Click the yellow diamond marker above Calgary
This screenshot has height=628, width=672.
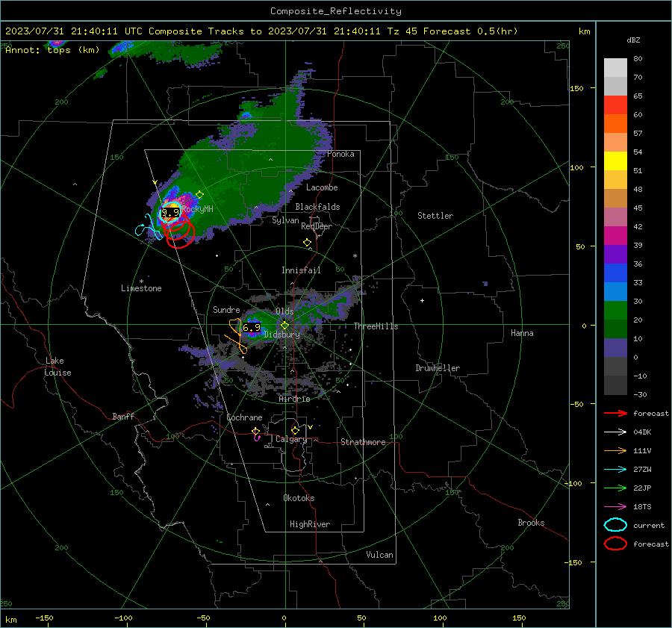(x=295, y=430)
